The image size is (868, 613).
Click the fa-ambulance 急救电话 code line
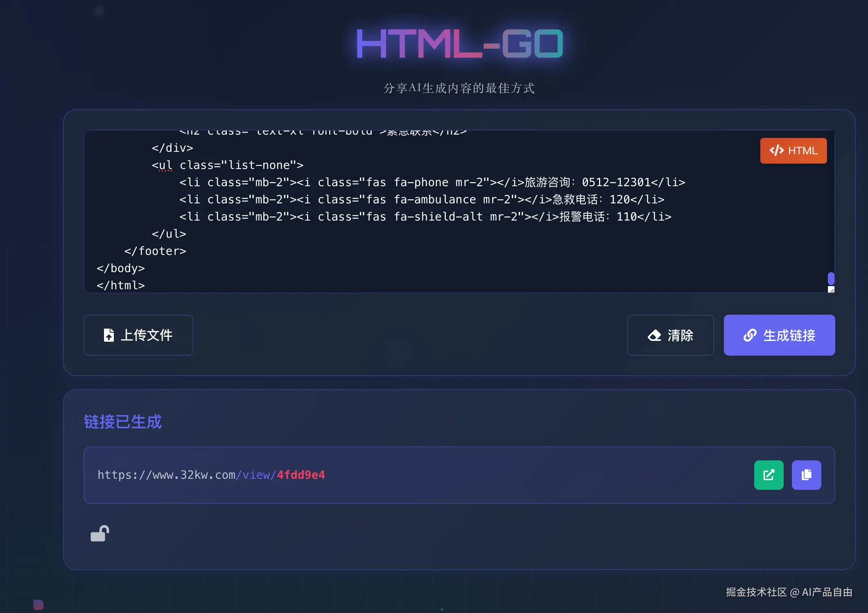(422, 200)
